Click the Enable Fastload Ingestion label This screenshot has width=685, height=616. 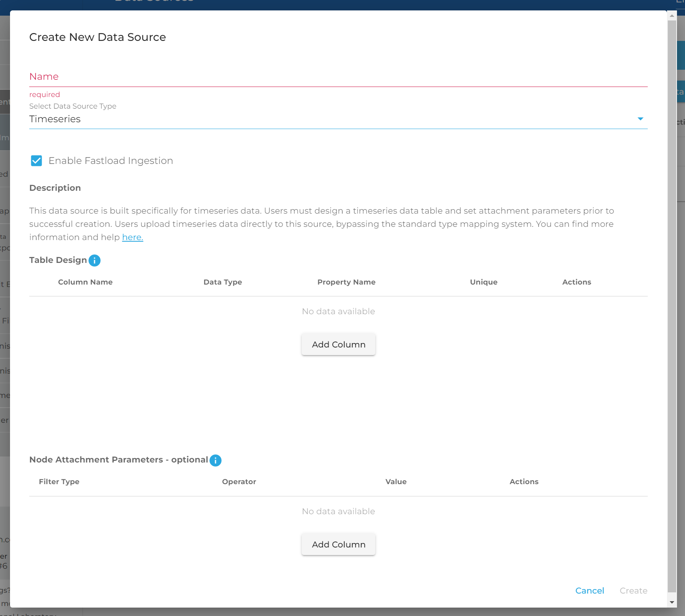[111, 161]
